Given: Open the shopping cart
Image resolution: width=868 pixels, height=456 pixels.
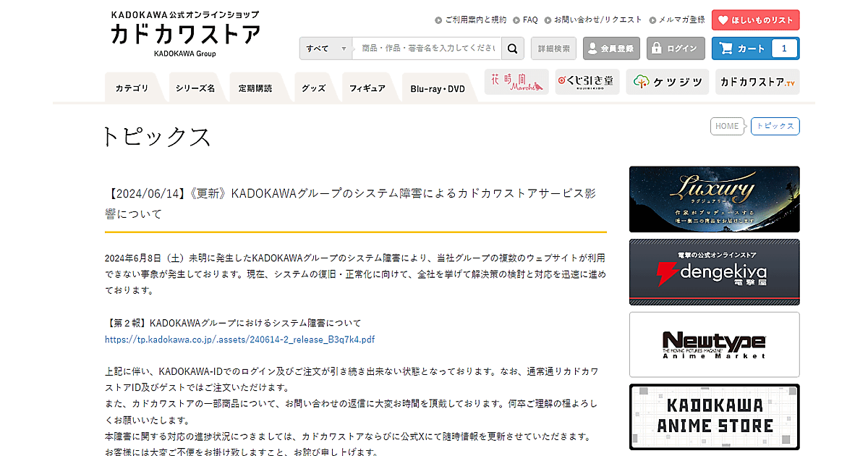Looking at the screenshot, I should (x=755, y=48).
